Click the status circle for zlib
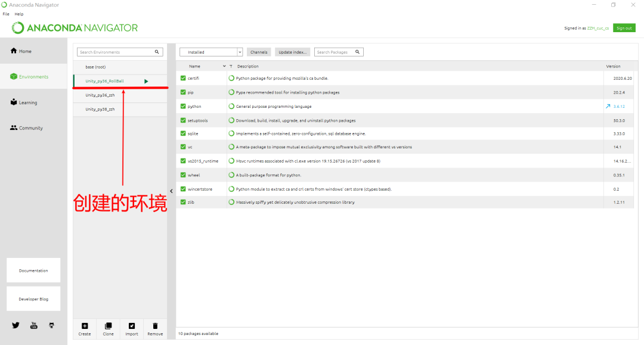This screenshot has width=644, height=345. pyautogui.click(x=231, y=202)
